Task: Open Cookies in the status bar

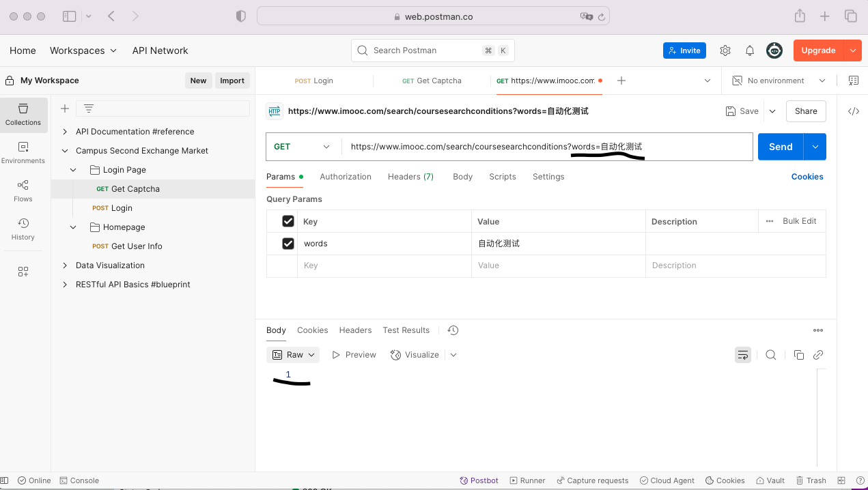Action: (x=725, y=480)
